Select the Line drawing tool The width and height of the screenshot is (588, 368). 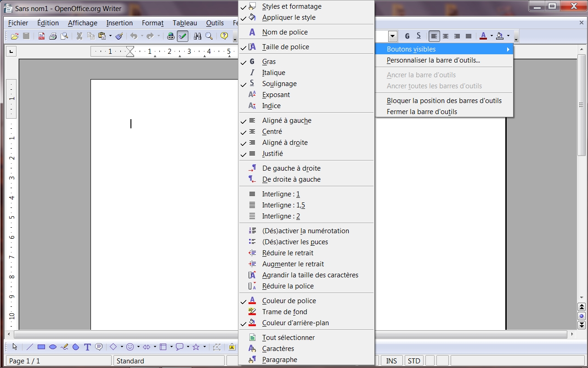[30, 347]
